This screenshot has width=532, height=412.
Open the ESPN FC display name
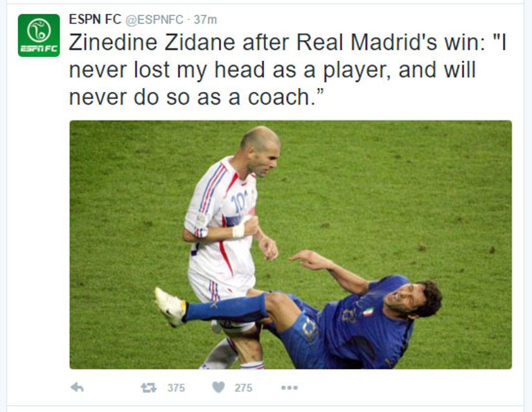click(x=95, y=19)
